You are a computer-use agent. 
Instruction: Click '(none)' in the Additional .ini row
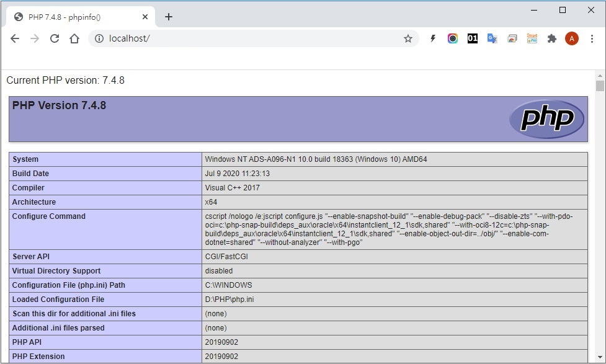point(216,328)
